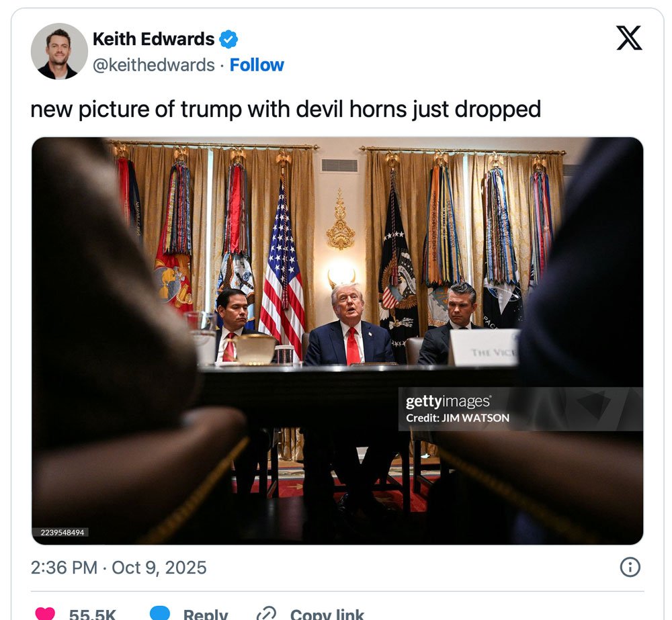The width and height of the screenshot is (672, 620).
Task: Click the Credit: JIM WATSON text
Action: 458,418
